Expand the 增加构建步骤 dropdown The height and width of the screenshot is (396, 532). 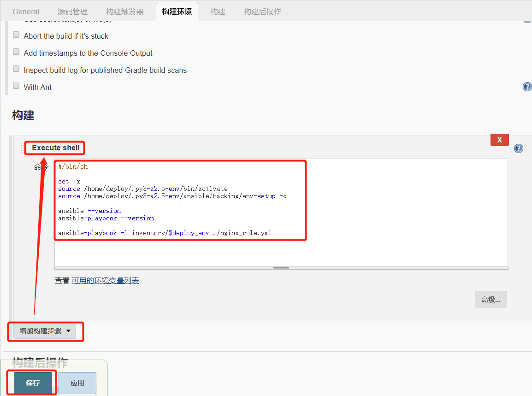click(x=45, y=331)
